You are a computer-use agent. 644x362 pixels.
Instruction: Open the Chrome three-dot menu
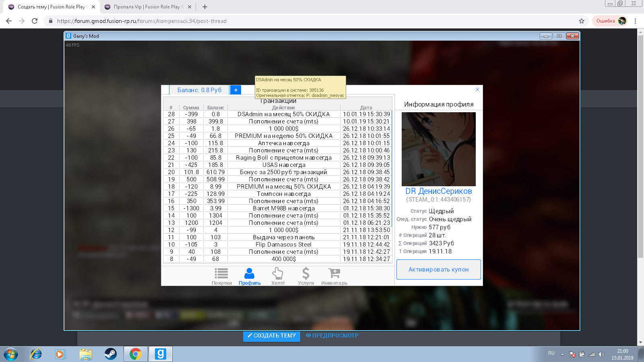pos(636,21)
